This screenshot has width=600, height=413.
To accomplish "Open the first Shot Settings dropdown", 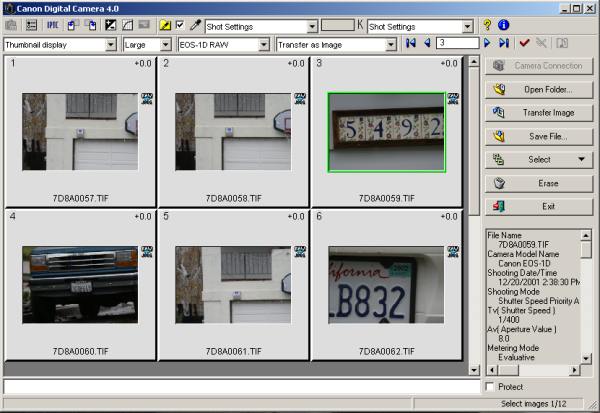I will click(312, 26).
